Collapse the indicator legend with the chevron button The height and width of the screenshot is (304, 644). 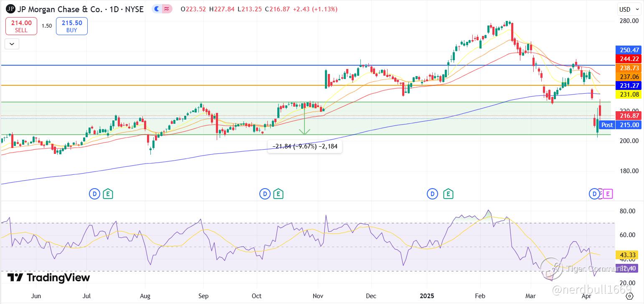point(12,43)
